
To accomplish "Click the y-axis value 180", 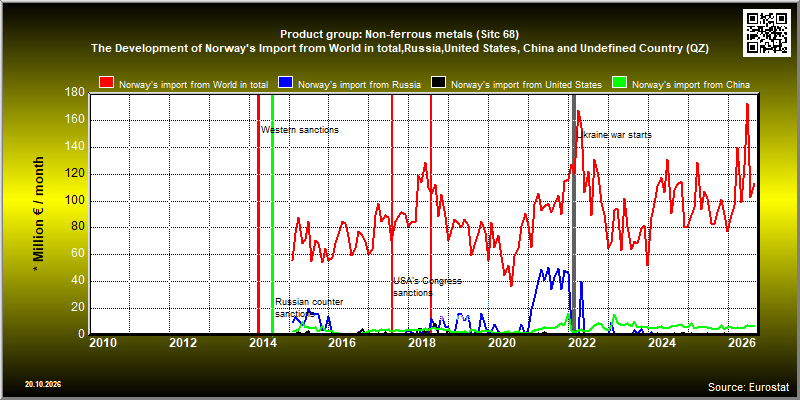I will (x=75, y=92).
